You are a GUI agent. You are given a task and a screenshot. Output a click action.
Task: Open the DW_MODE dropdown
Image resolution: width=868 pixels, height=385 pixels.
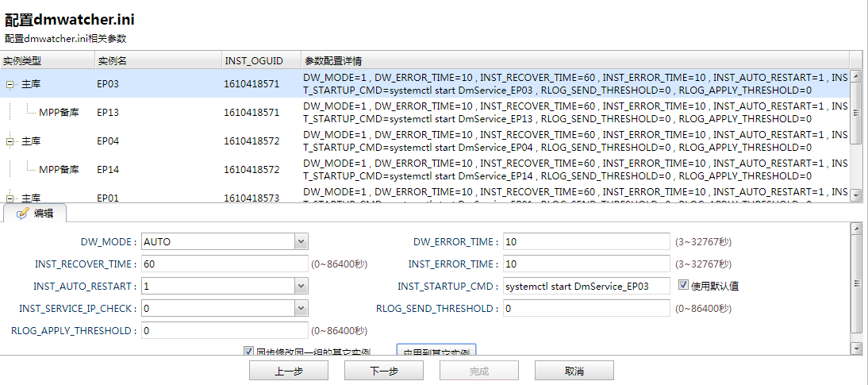(301, 241)
